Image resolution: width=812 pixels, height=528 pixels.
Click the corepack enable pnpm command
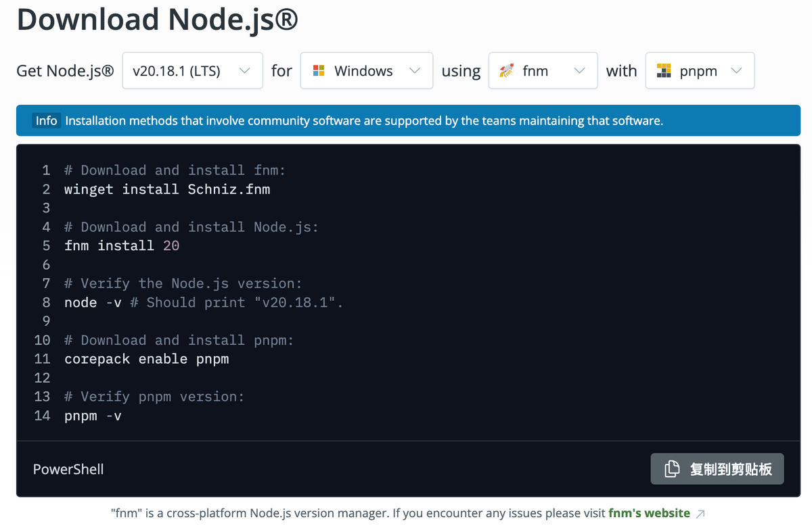146,359
